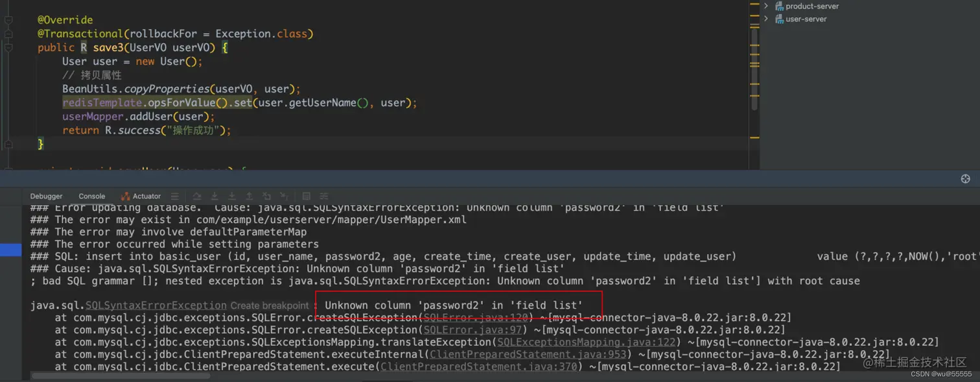This screenshot has width=980, height=382.
Task: Collapse fold marker on @Override line
Action: click(8, 20)
